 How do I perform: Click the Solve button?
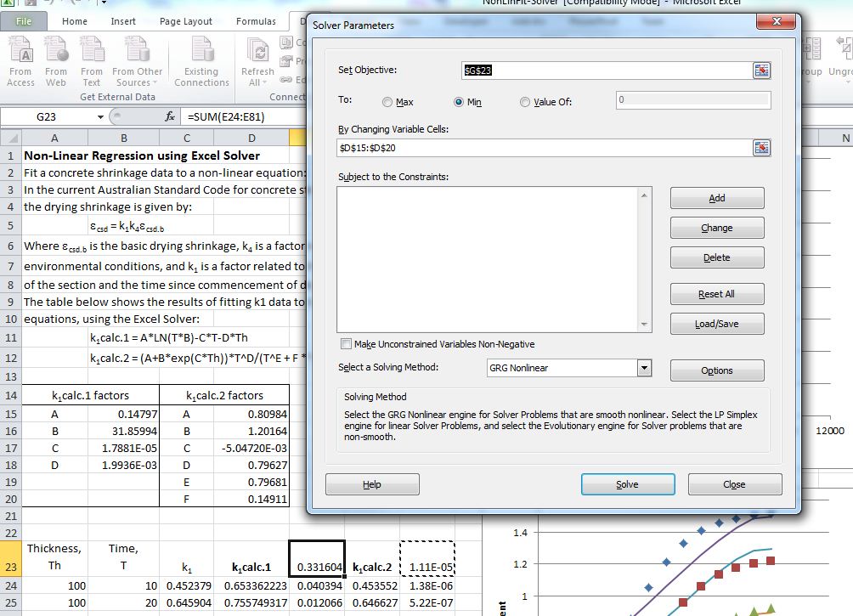click(x=627, y=484)
